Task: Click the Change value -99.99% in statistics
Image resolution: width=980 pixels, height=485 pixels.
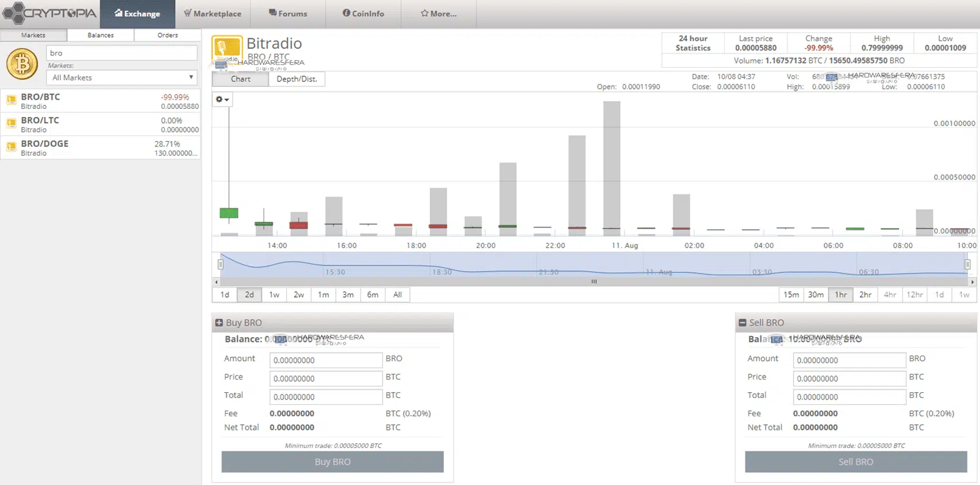Action: point(818,48)
